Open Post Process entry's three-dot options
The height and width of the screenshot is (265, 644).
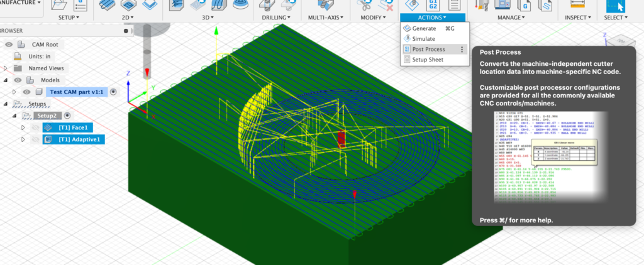coord(462,50)
